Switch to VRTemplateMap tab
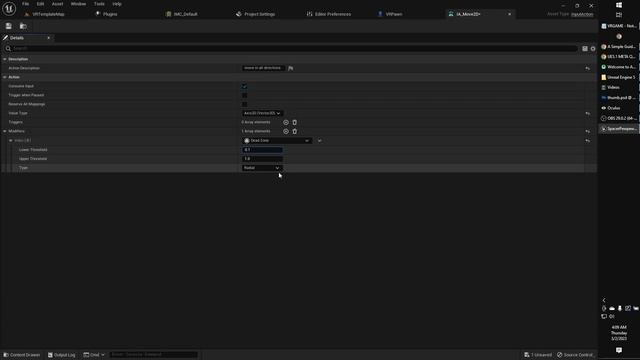This screenshot has width=640, height=360. (48, 14)
